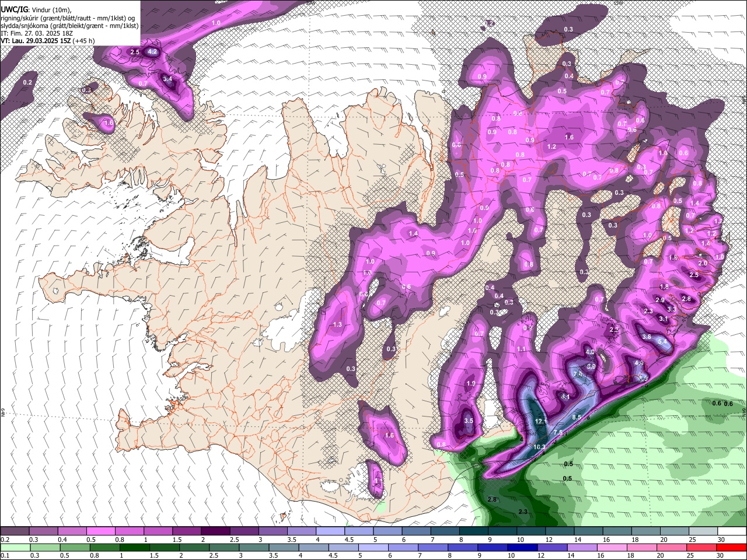Click the 2.9 snowfall value in the east
The height and width of the screenshot is (560, 747).
660,300
